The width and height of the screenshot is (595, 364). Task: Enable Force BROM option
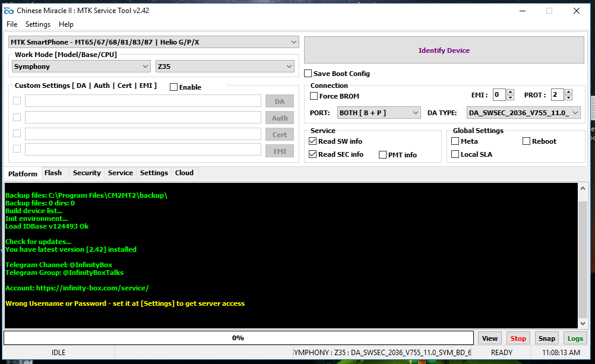tap(314, 96)
